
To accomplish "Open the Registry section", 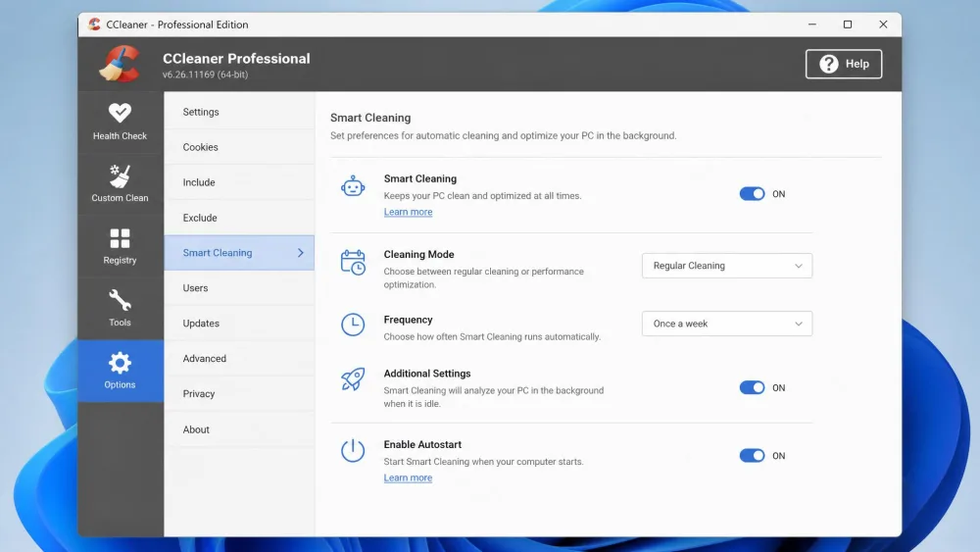I will (120, 246).
